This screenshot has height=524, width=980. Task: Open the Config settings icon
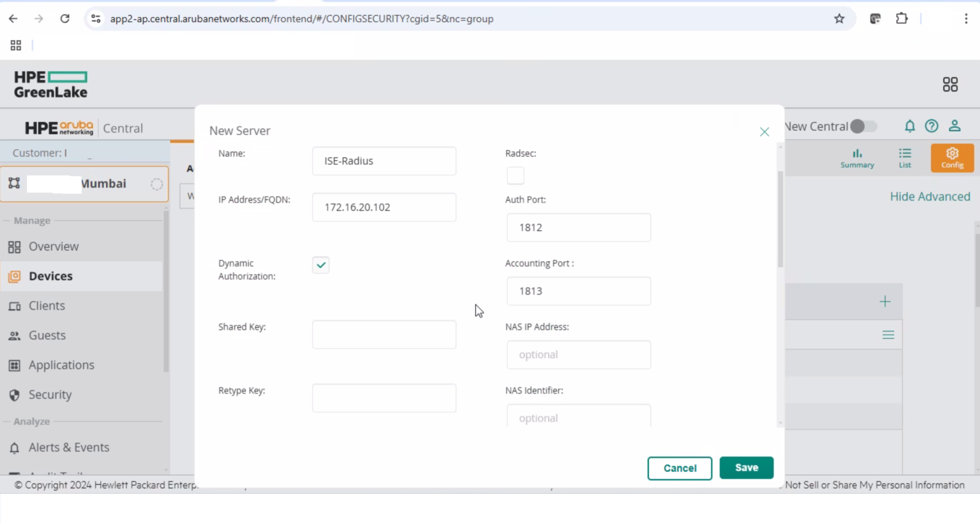pyautogui.click(x=951, y=158)
